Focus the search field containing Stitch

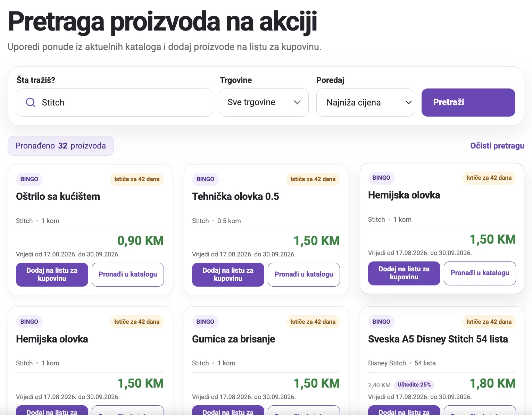pyautogui.click(x=114, y=102)
